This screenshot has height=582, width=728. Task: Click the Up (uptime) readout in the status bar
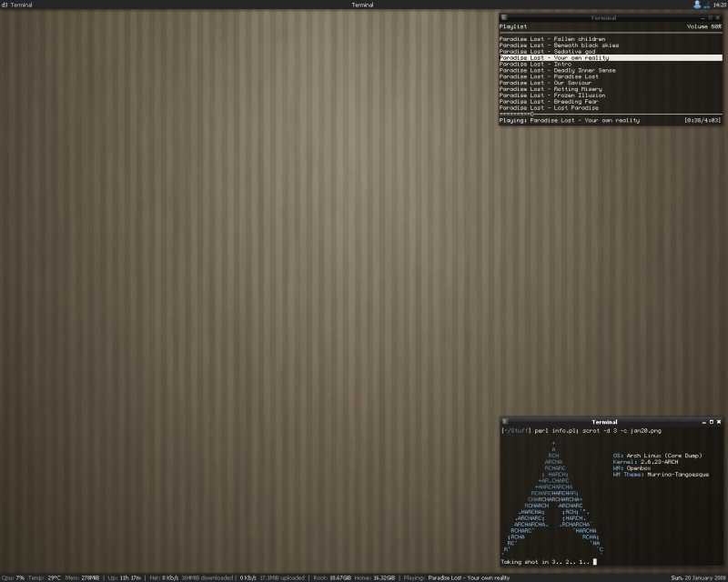(125, 578)
